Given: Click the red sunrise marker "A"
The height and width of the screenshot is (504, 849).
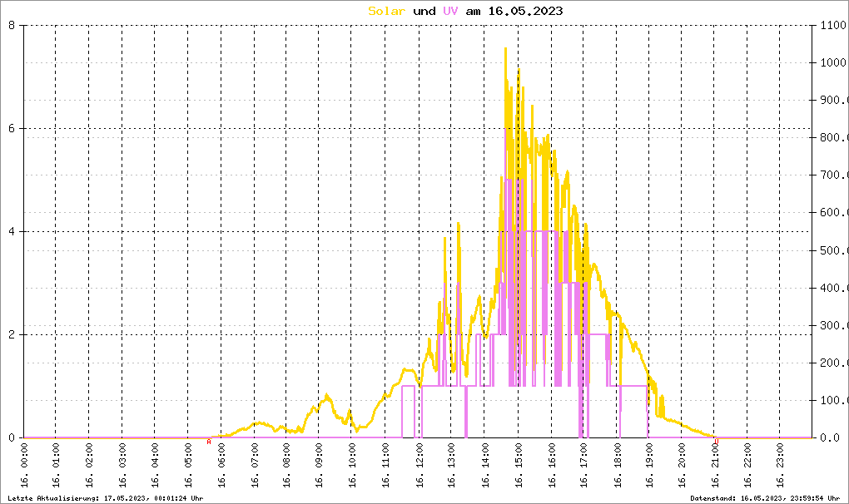Looking at the screenshot, I should pyautogui.click(x=209, y=442).
